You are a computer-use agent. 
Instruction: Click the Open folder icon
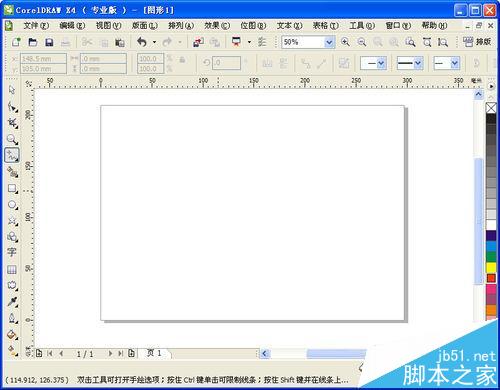tap(33, 42)
